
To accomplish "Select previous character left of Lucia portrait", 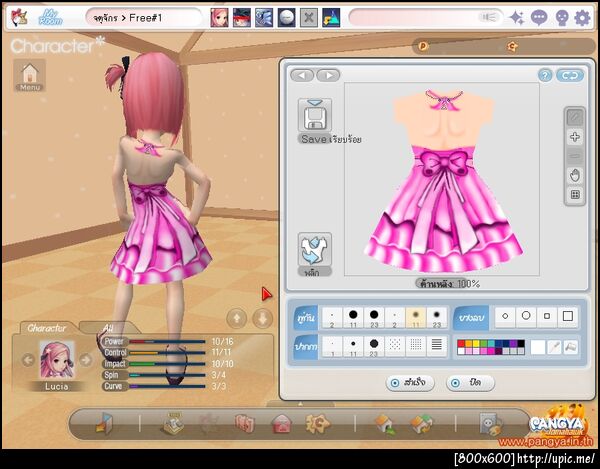I will pyautogui.click(x=28, y=360).
